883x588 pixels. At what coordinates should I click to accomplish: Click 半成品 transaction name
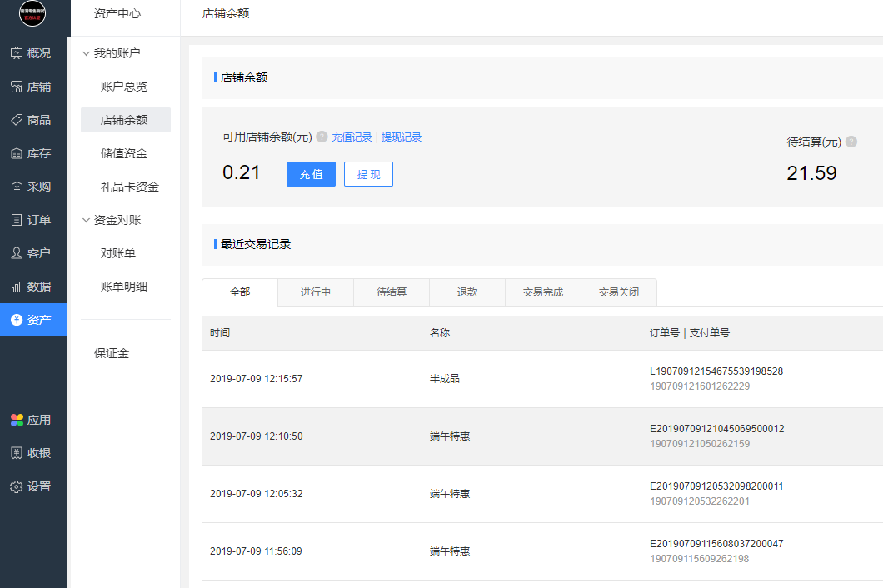(445, 379)
